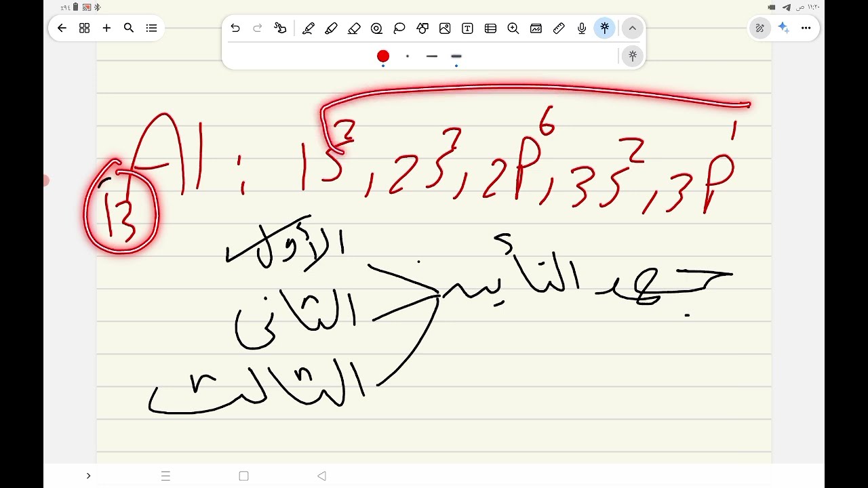This screenshot has width=868, height=488.
Task: Redo the undone stroke
Action: [258, 28]
